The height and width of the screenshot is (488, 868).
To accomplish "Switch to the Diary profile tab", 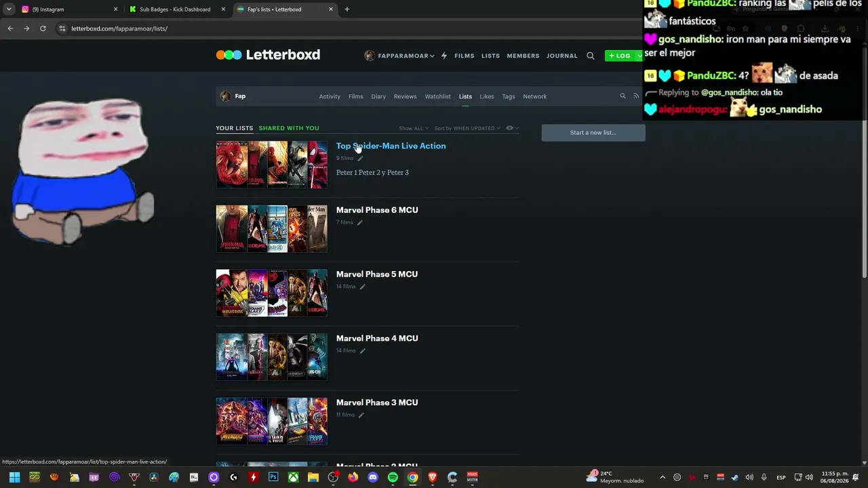I will coord(378,96).
